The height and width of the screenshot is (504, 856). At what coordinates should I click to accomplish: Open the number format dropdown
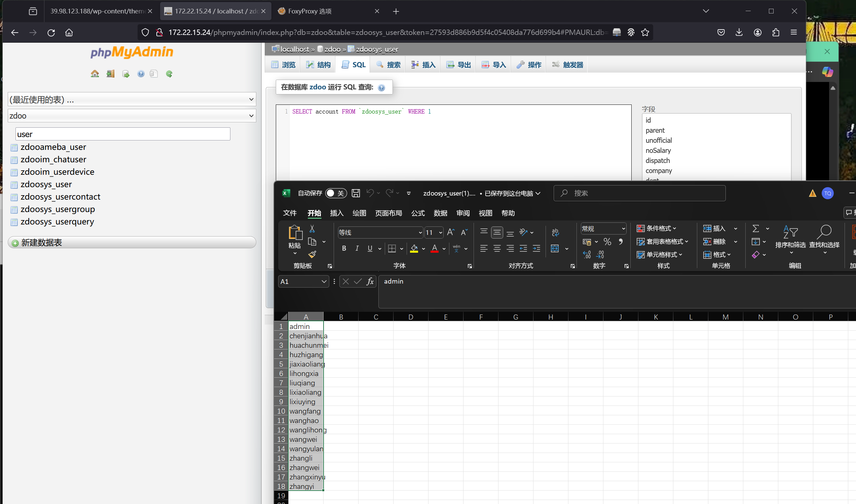pyautogui.click(x=624, y=228)
